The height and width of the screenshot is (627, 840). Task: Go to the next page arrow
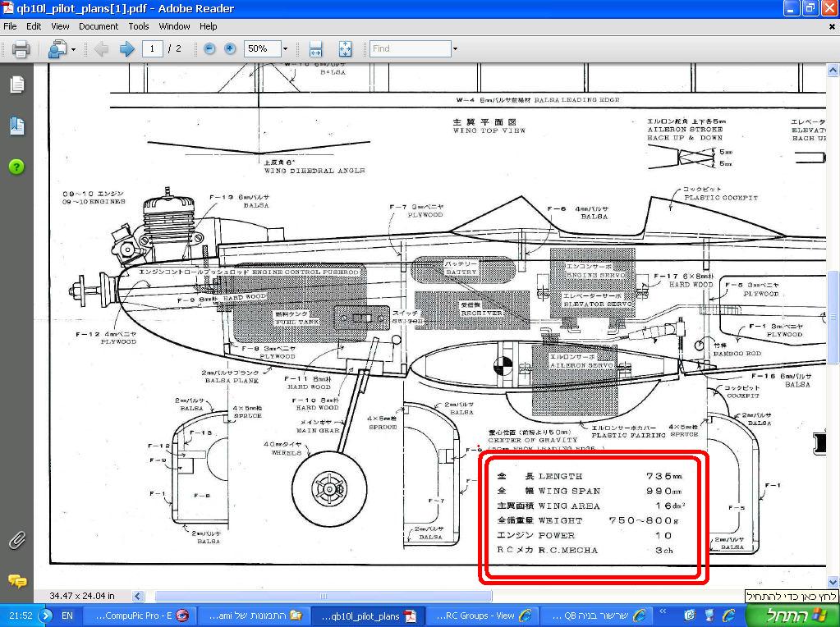click(127, 48)
